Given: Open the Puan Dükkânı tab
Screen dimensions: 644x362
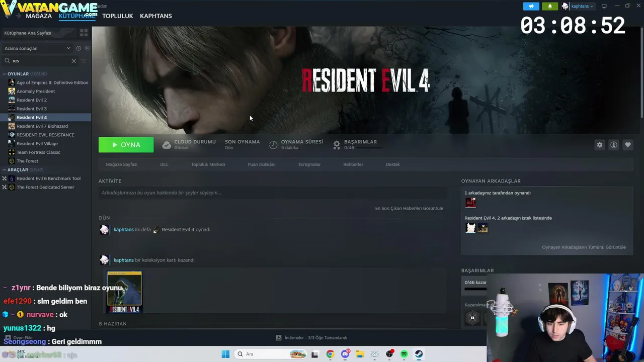Looking at the screenshot, I should [x=262, y=164].
